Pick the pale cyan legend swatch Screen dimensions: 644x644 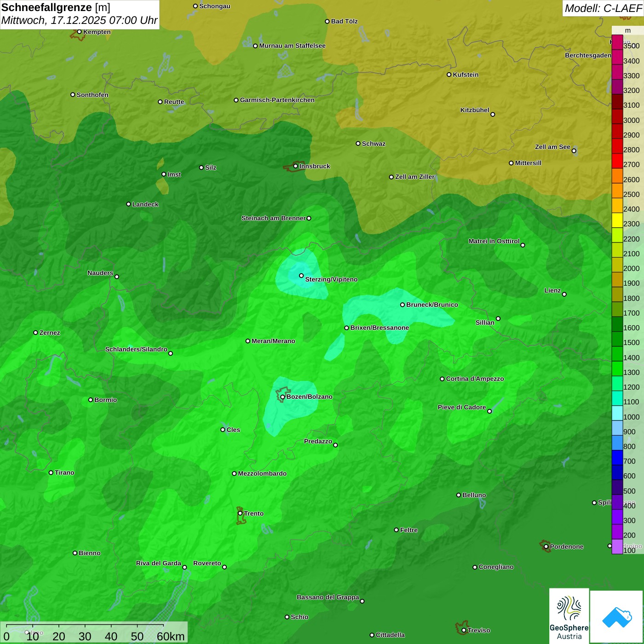pos(617,414)
